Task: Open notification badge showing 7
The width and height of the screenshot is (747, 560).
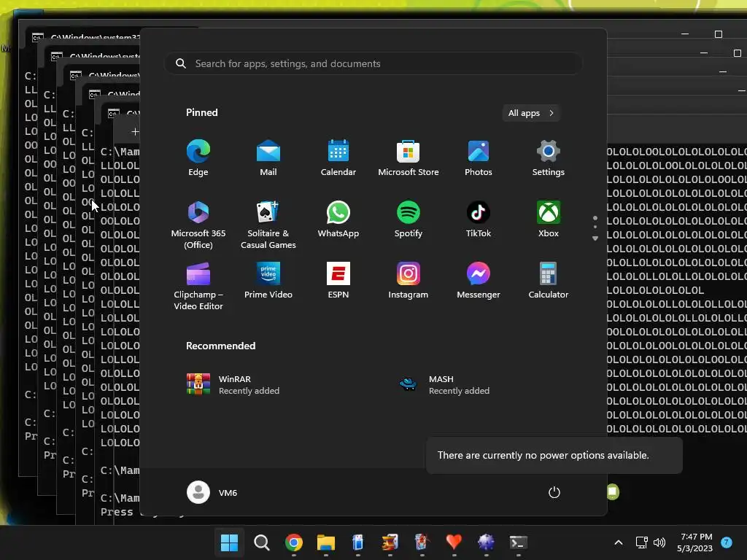Action: (727, 542)
